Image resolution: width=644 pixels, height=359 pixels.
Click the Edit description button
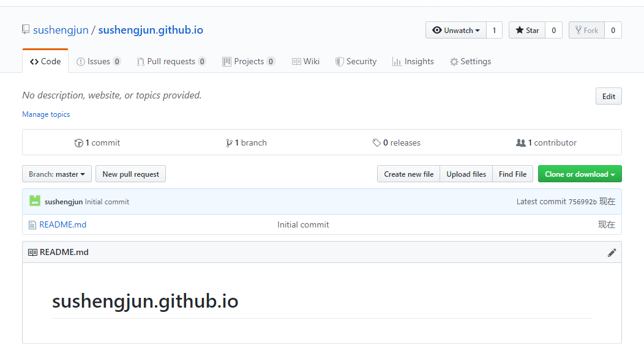pyautogui.click(x=608, y=97)
